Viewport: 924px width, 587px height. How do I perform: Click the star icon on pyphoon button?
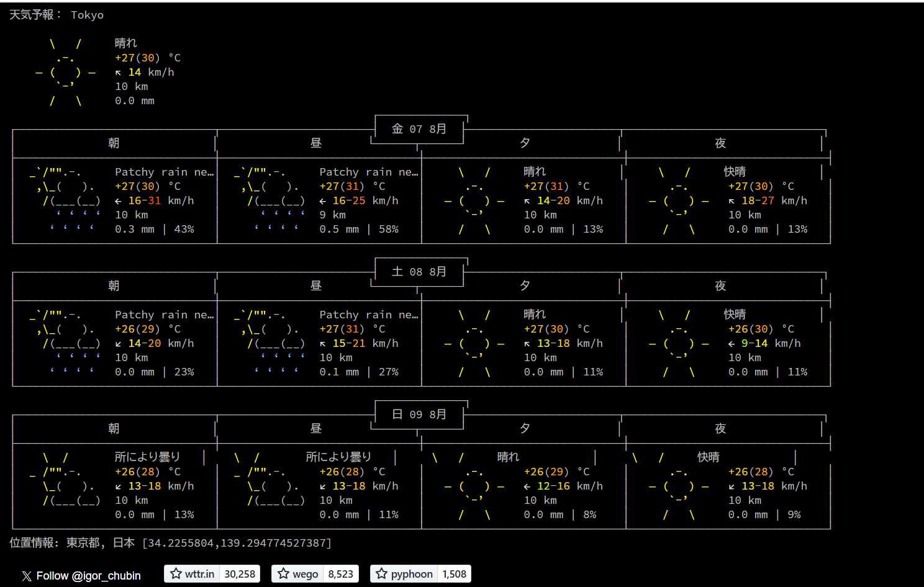click(x=382, y=574)
